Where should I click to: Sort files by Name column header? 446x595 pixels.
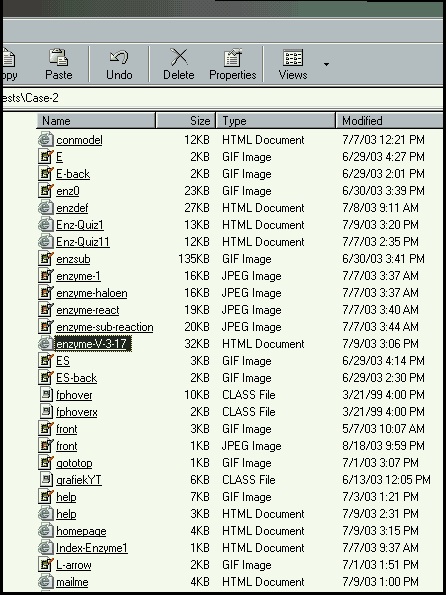[96, 121]
